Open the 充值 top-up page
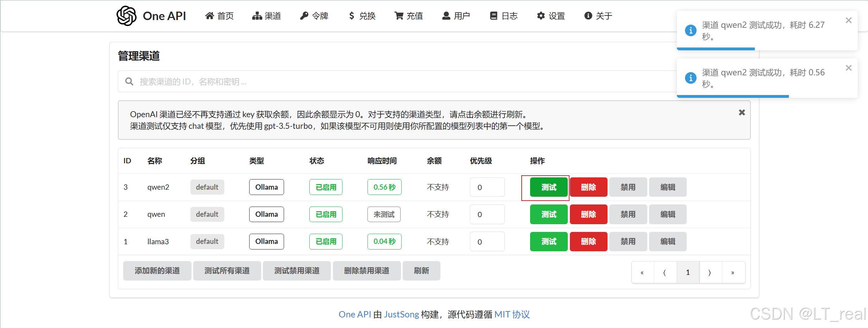The image size is (868, 328). tap(409, 16)
